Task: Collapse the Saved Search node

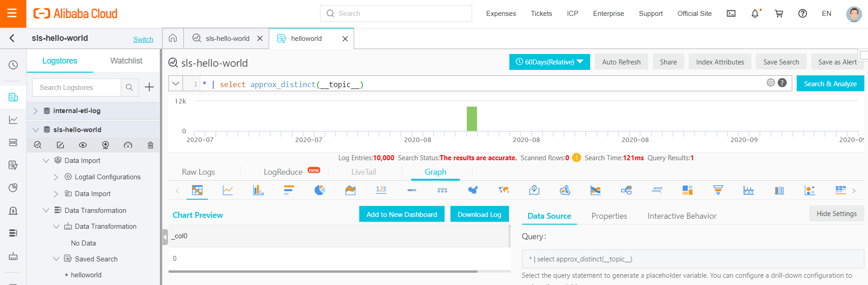Action: point(56,259)
